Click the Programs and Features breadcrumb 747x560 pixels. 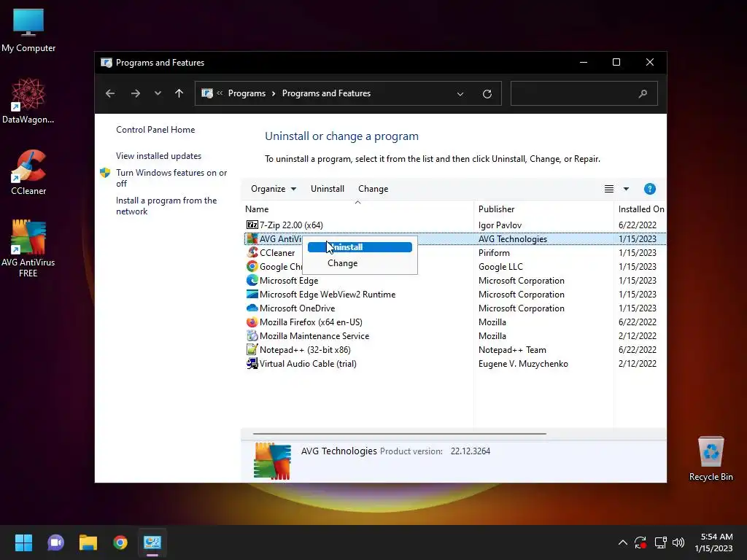click(x=326, y=93)
